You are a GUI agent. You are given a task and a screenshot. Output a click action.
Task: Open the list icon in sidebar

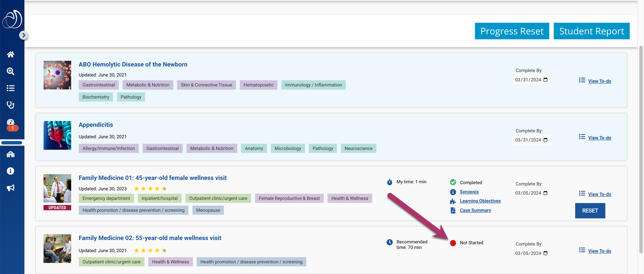[x=10, y=88]
